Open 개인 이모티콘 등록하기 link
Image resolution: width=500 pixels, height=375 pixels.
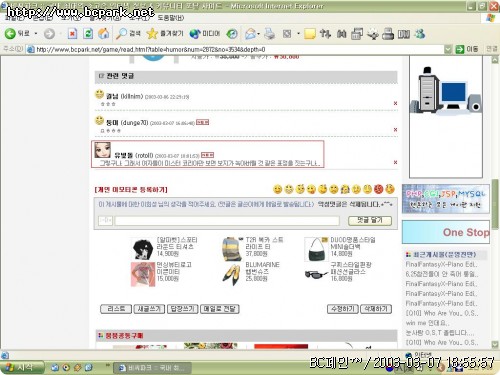(131, 190)
